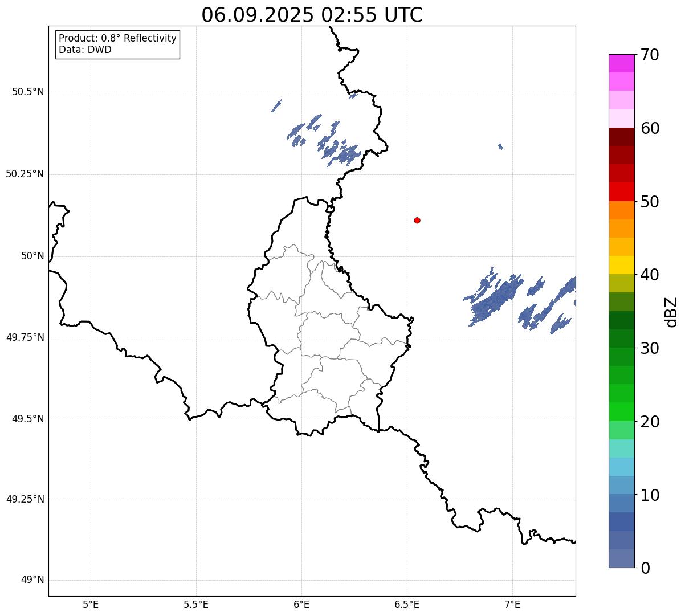Click the echo cluster north of Luxembourg
Viewport: 685px width, 616px height.
(x=324, y=140)
